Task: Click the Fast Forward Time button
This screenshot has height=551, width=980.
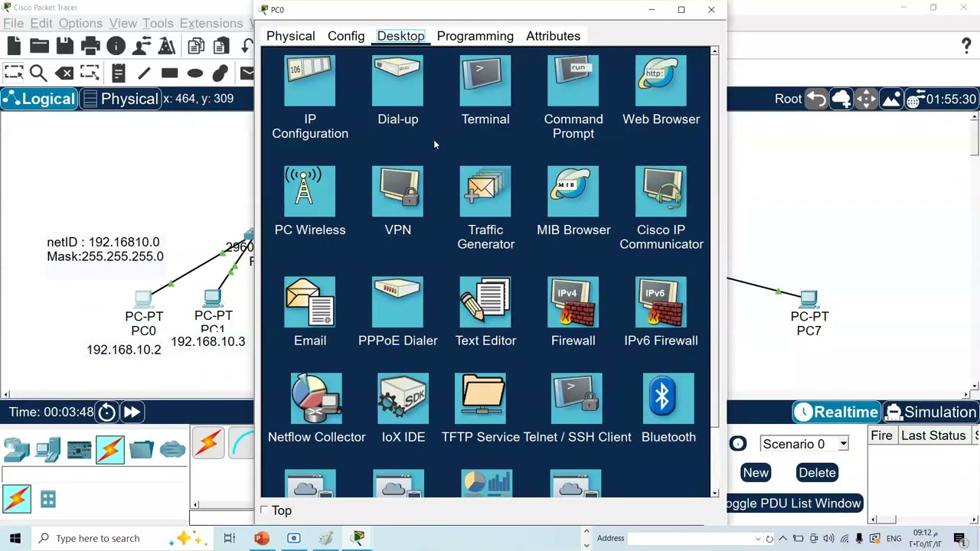Action: 132,412
